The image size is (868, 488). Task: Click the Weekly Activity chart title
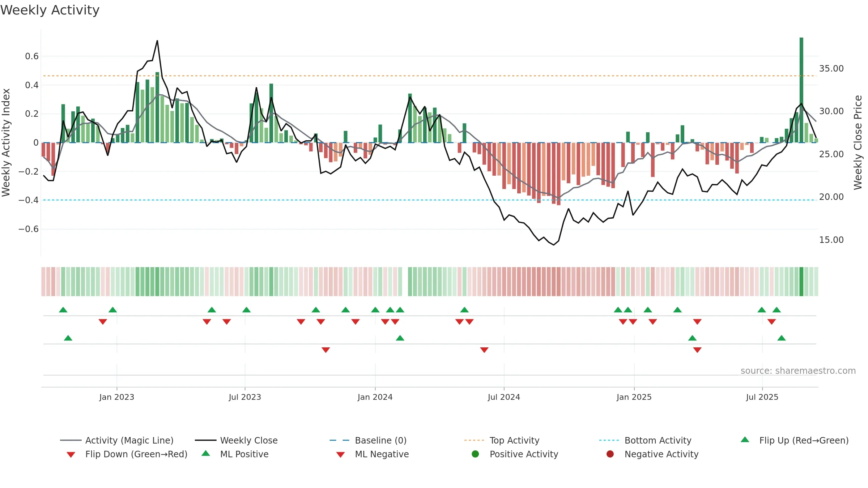point(50,10)
